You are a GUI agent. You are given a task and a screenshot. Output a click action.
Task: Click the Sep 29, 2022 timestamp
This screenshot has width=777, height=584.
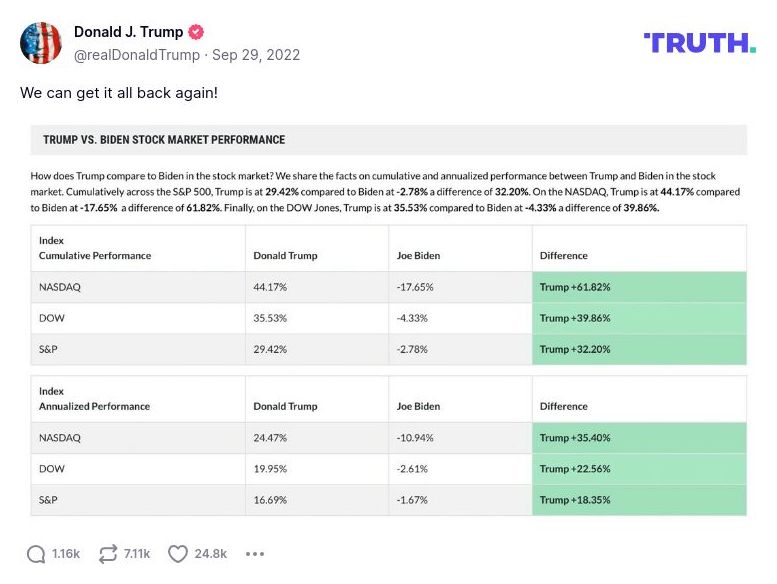pos(256,55)
